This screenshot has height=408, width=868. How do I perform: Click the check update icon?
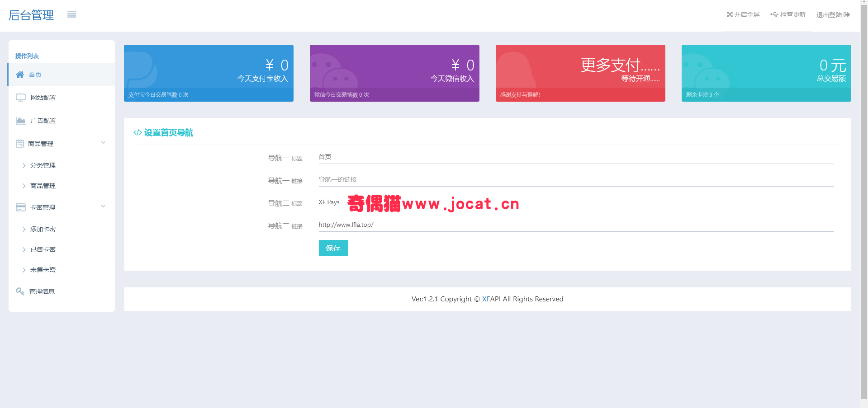tap(774, 14)
